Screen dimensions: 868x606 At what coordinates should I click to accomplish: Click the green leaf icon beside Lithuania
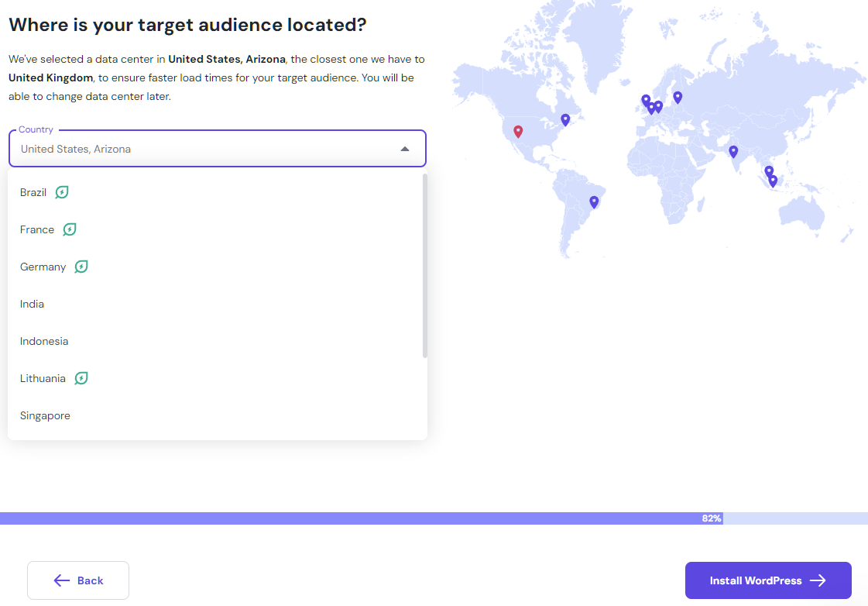(81, 378)
